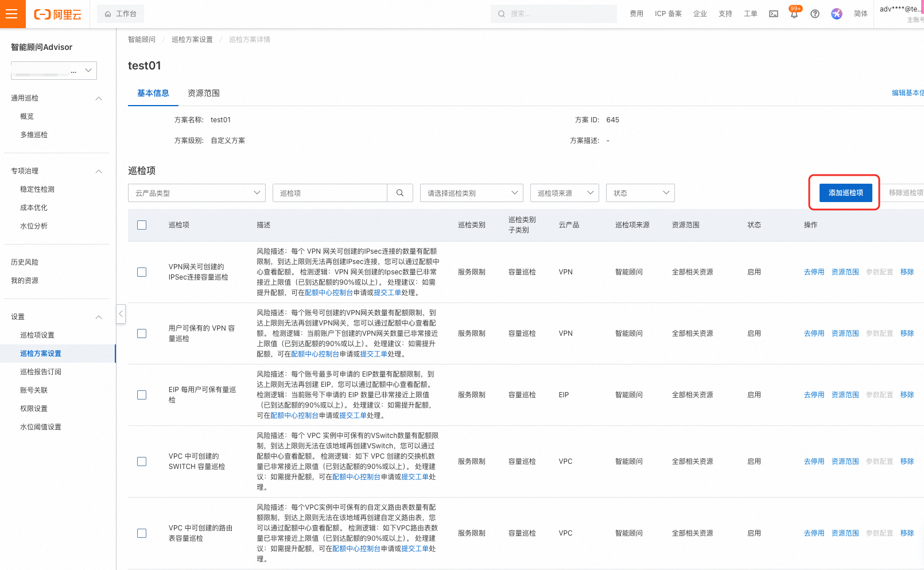
Task: Open the help question-mark icon
Action: [815, 14]
